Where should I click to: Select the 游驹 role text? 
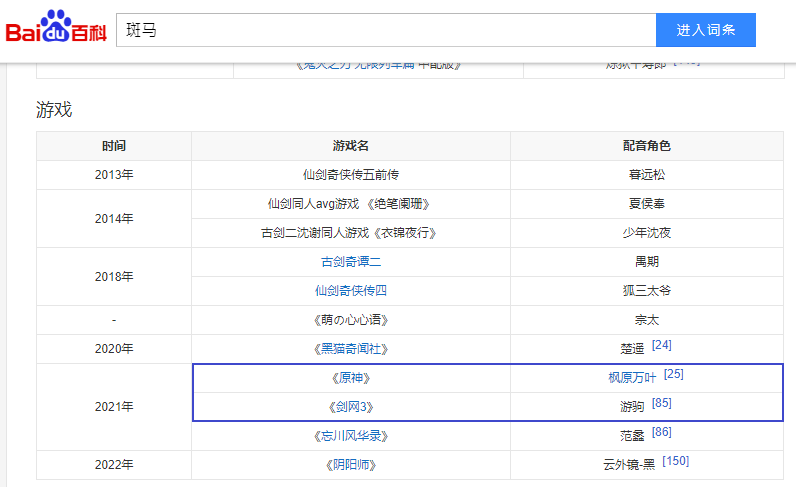click(632, 407)
